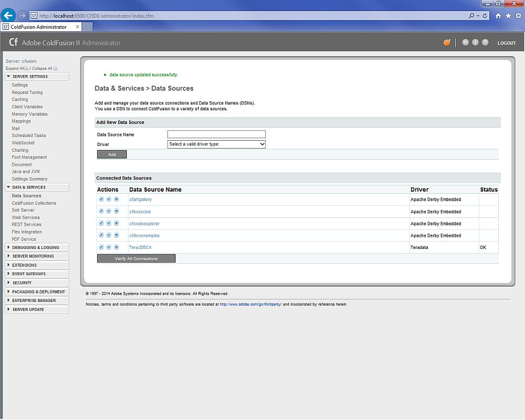This screenshot has width=525, height=420.
Task: Open the cfcodeexplorer data source link
Action: tap(144, 224)
